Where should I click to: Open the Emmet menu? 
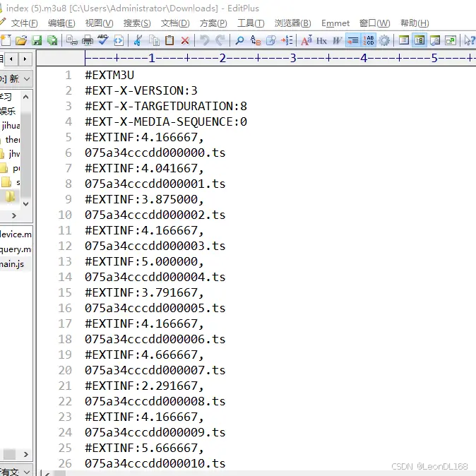(x=335, y=23)
